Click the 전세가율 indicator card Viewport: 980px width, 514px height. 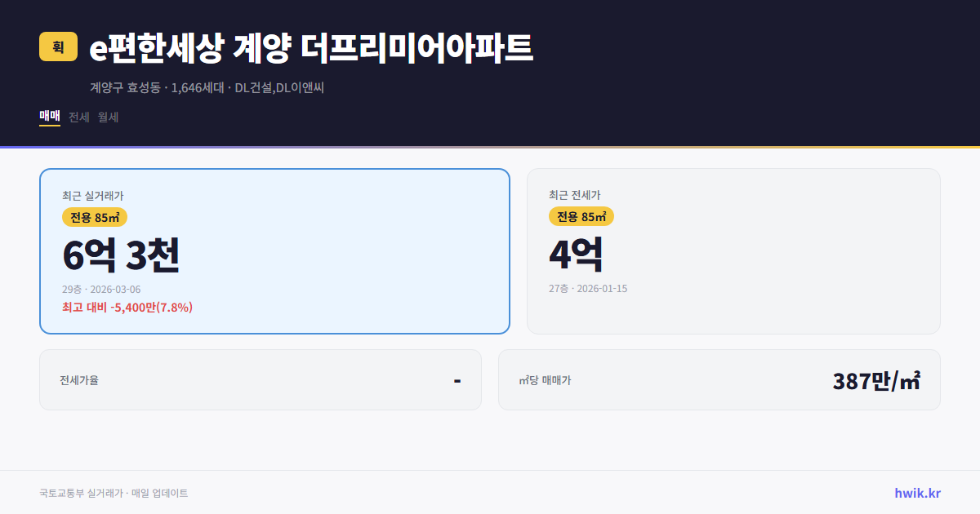[x=260, y=379]
